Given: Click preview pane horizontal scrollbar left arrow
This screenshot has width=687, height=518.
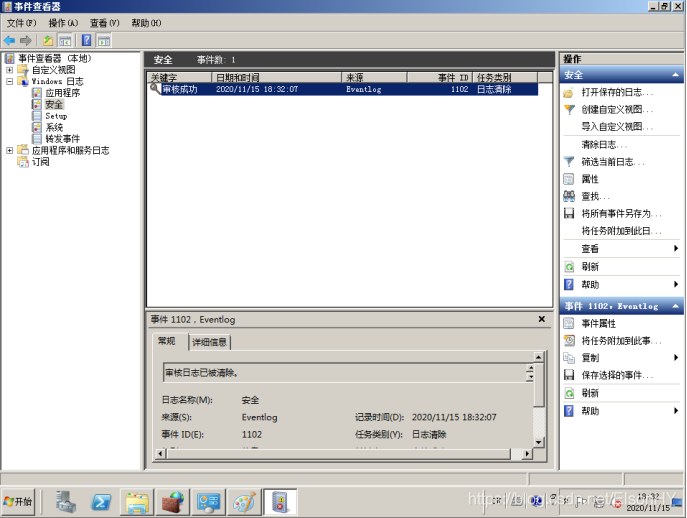Looking at the screenshot, I should click(x=161, y=454).
